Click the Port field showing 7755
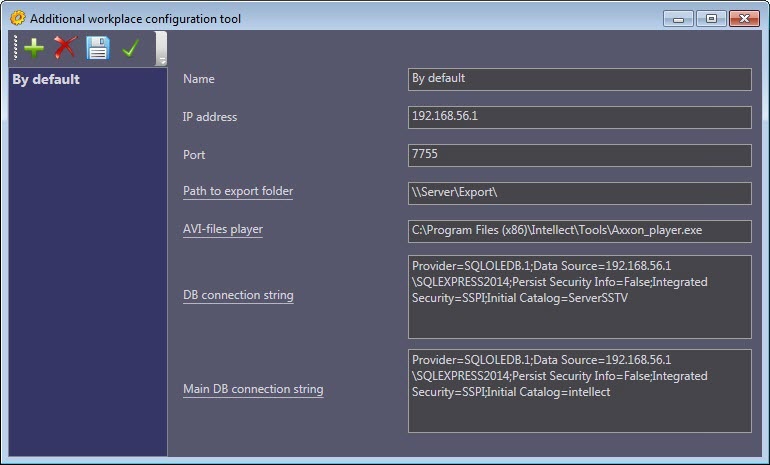770x465 pixels. (579, 155)
